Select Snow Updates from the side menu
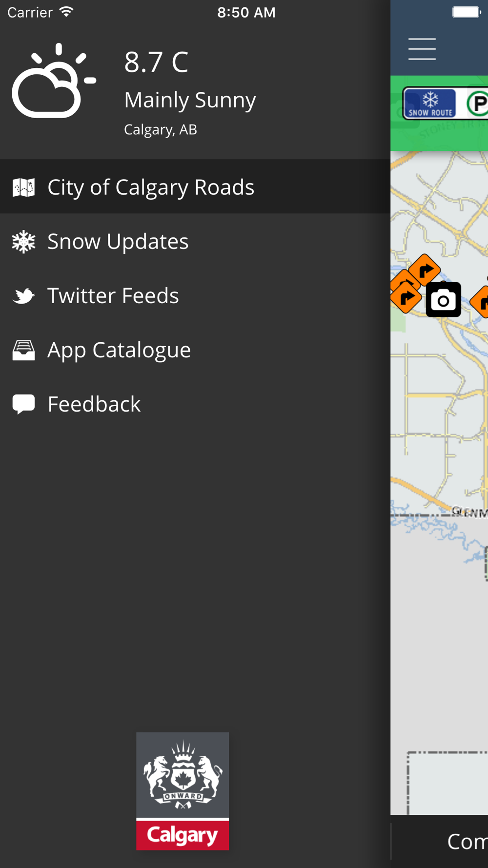The height and width of the screenshot is (868, 488). 195,241
